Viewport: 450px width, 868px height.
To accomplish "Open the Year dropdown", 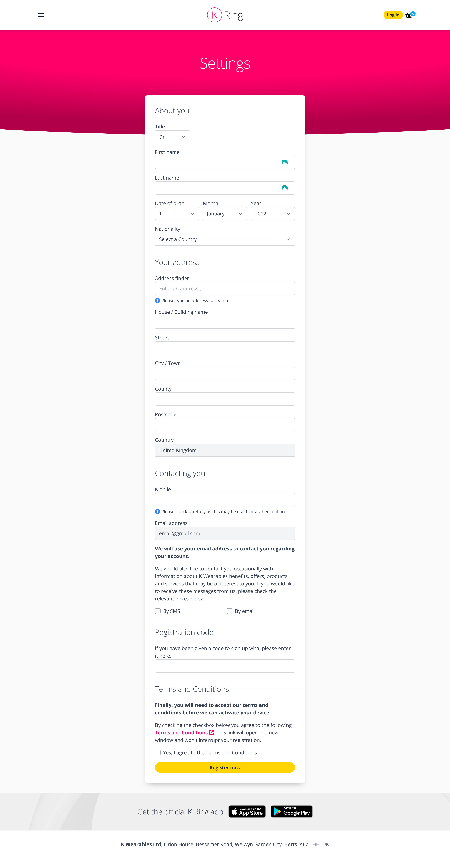I will tap(272, 214).
